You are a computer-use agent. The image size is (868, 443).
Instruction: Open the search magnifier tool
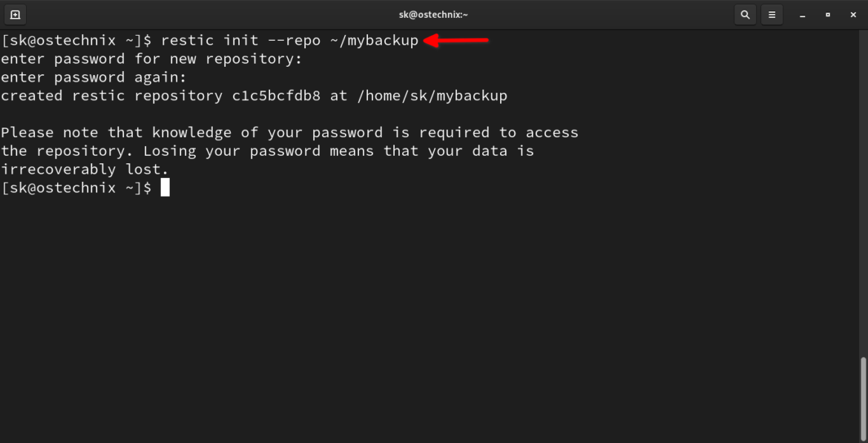[x=745, y=14]
